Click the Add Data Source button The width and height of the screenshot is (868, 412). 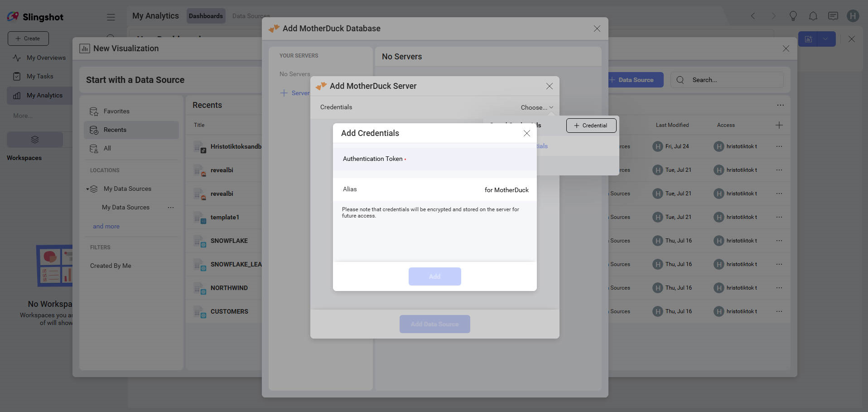click(435, 324)
